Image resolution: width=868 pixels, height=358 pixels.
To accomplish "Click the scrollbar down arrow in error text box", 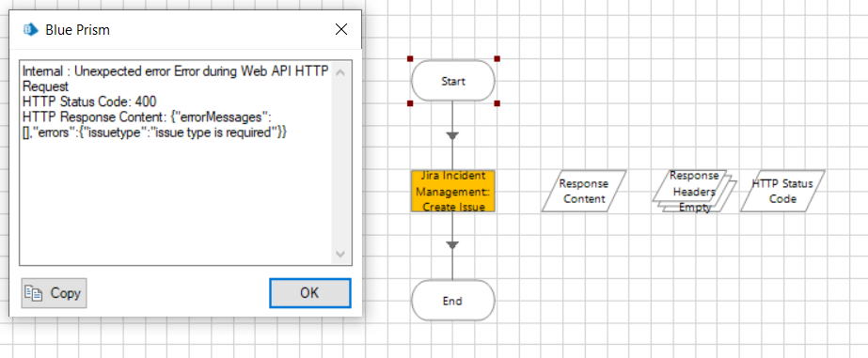I will coord(339,255).
